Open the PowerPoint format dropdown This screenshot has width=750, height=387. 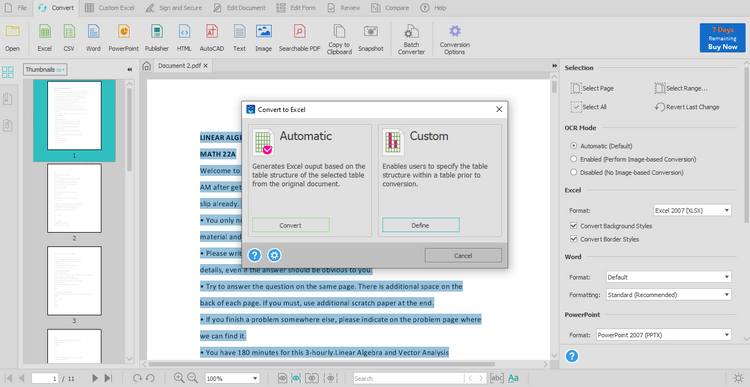click(663, 335)
